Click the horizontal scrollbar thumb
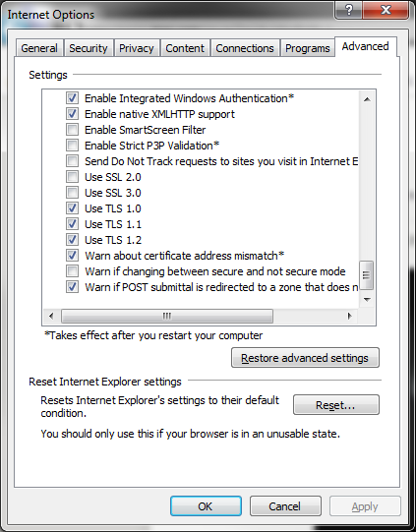This screenshot has width=416, height=532. click(x=167, y=317)
